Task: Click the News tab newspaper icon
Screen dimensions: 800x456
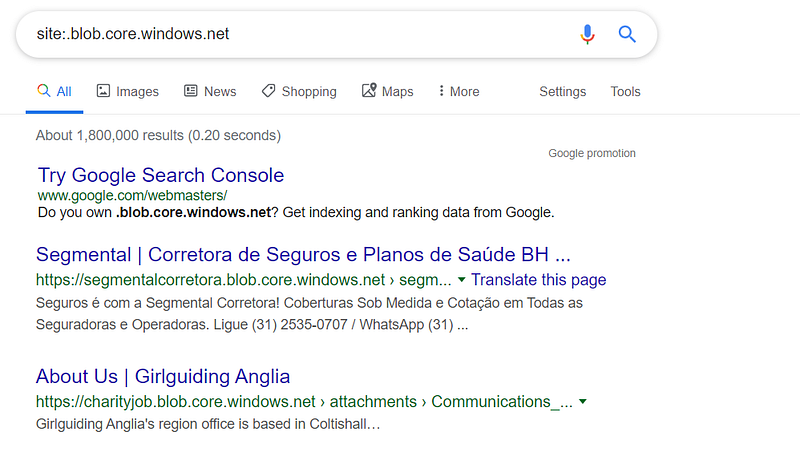Action: (x=191, y=91)
